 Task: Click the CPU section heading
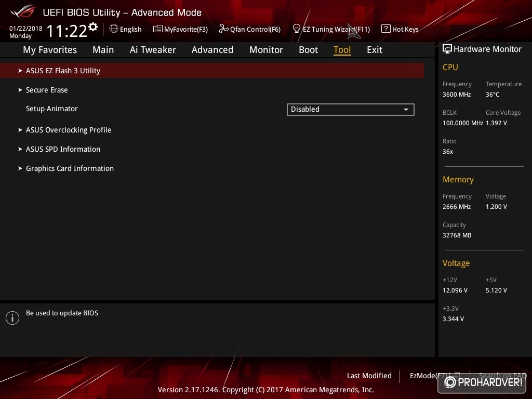[450, 67]
